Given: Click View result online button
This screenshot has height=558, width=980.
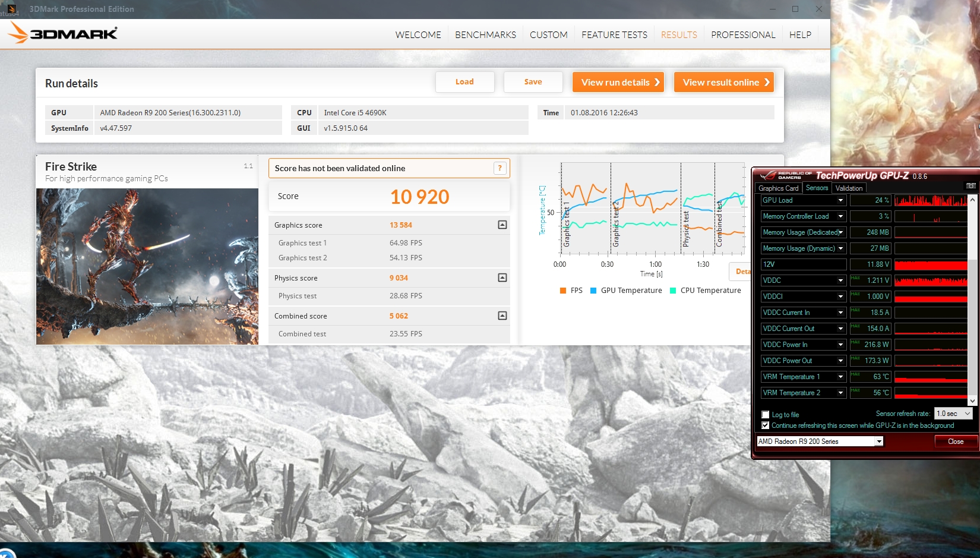Looking at the screenshot, I should [x=724, y=82].
